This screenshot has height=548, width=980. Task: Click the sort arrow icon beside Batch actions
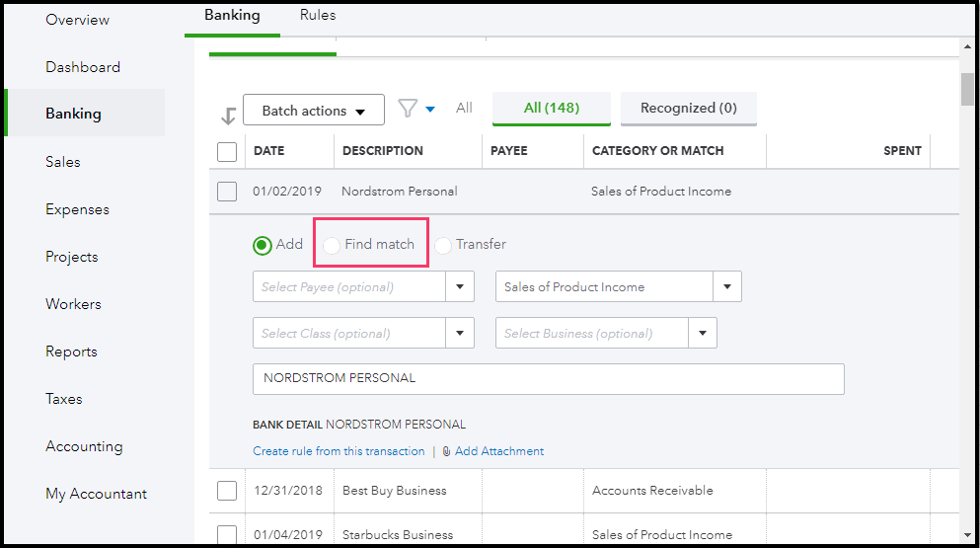click(x=229, y=115)
